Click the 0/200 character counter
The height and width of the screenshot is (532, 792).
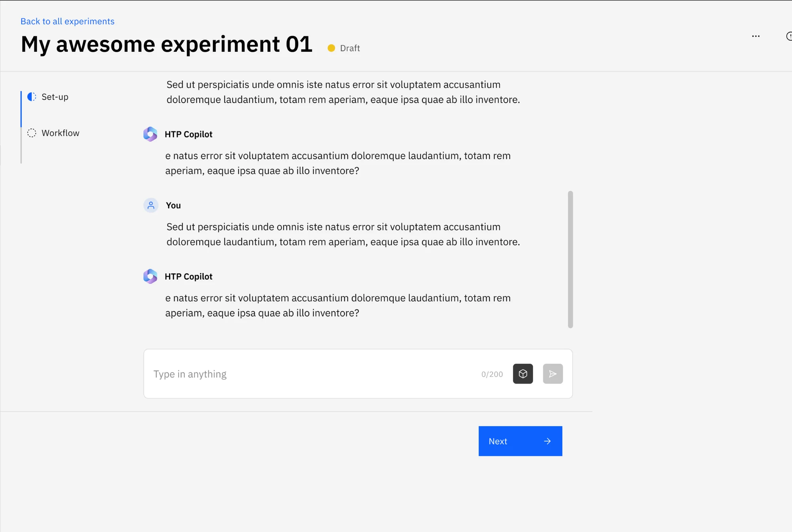point(492,374)
